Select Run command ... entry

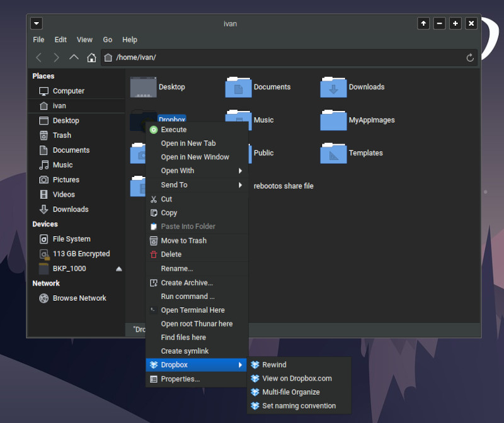(197, 296)
